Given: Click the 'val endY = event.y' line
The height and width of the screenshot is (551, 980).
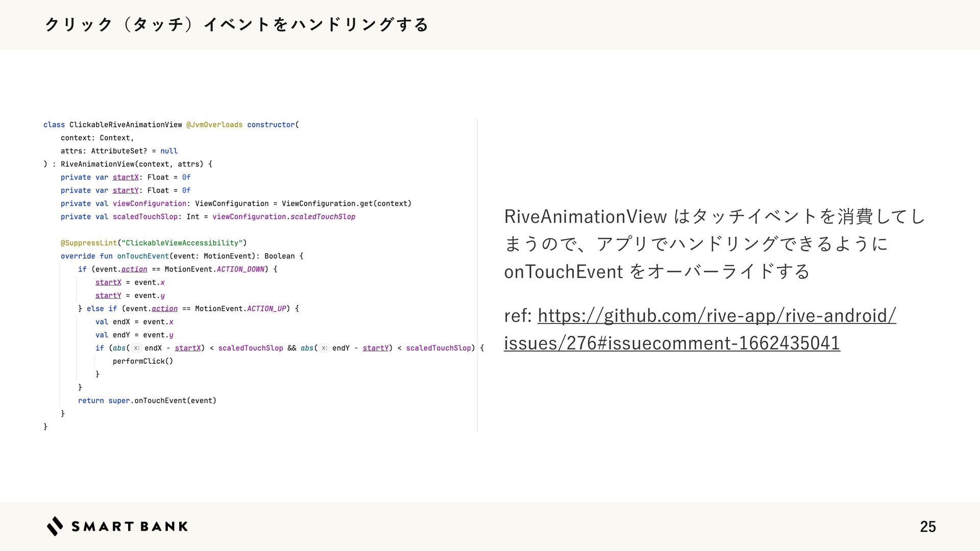Looking at the screenshot, I should tap(134, 335).
